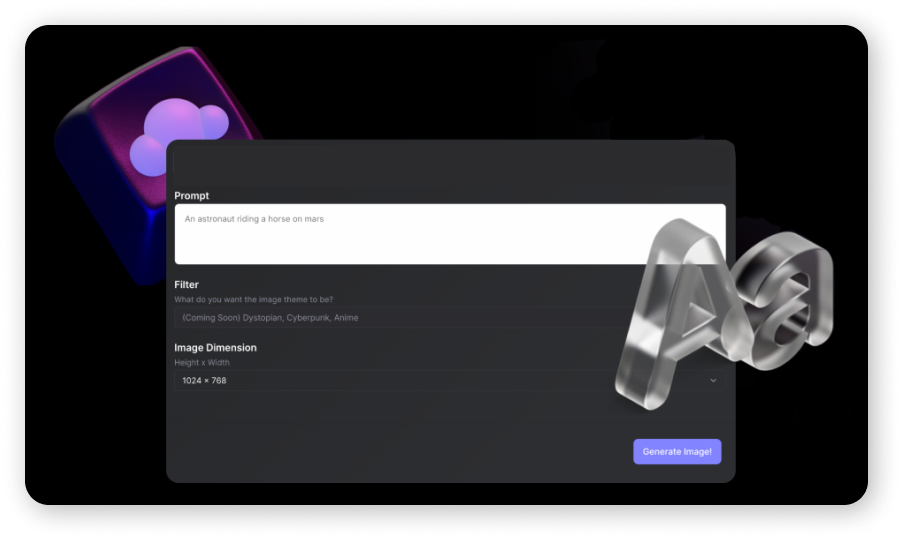
Task: Click the Height x Width helper text
Action: [x=202, y=363]
